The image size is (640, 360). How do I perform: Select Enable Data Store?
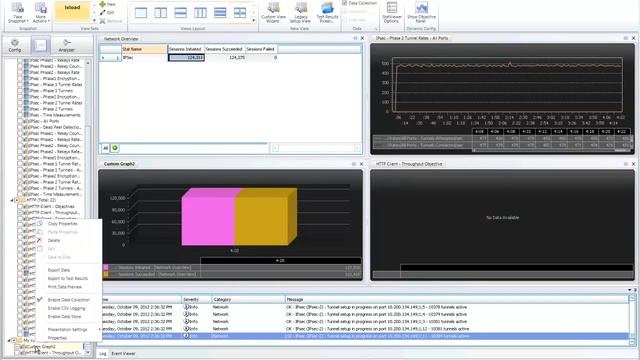click(64, 317)
